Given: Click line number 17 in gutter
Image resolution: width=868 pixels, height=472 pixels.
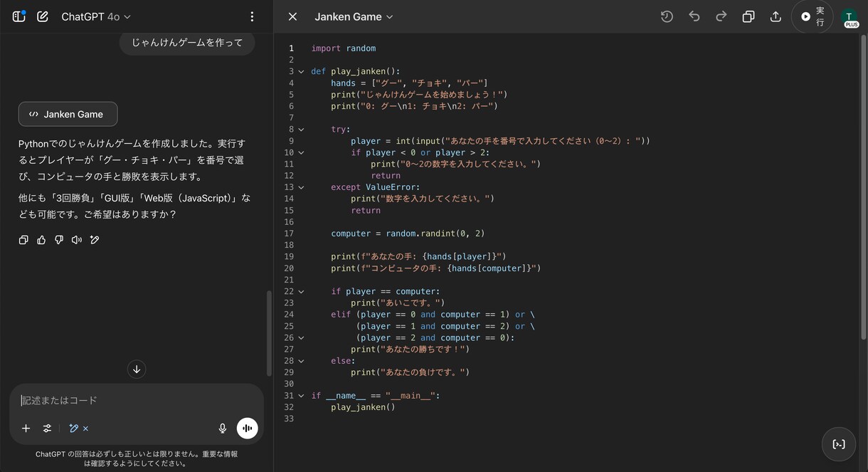Looking at the screenshot, I should click(289, 234).
